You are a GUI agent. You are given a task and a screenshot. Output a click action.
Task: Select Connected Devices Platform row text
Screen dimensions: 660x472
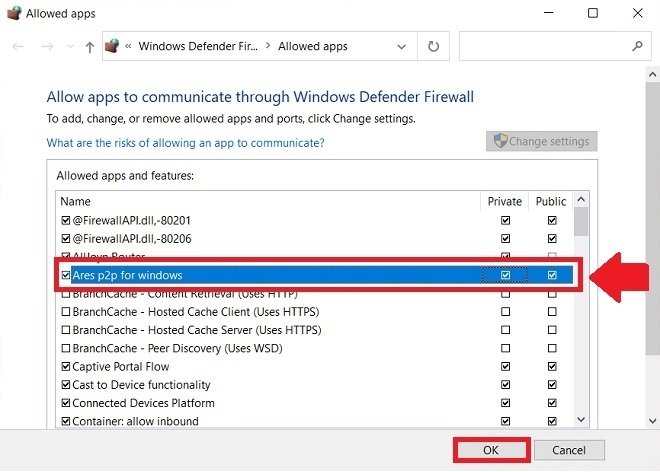(143, 403)
